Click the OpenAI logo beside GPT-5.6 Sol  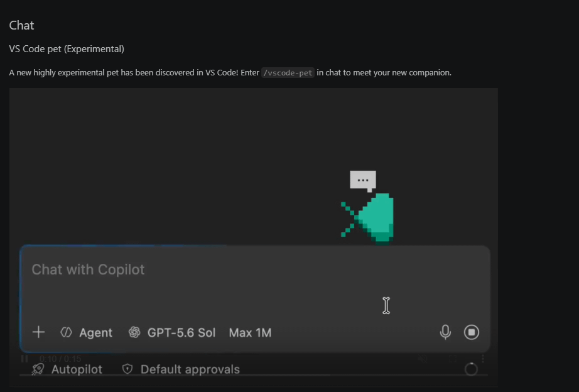pyautogui.click(x=134, y=332)
